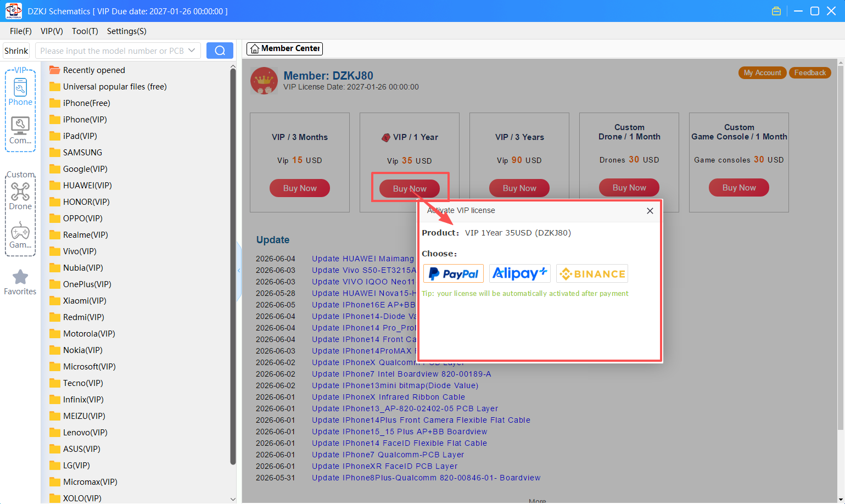
Task: Open My Account
Action: 763,73
